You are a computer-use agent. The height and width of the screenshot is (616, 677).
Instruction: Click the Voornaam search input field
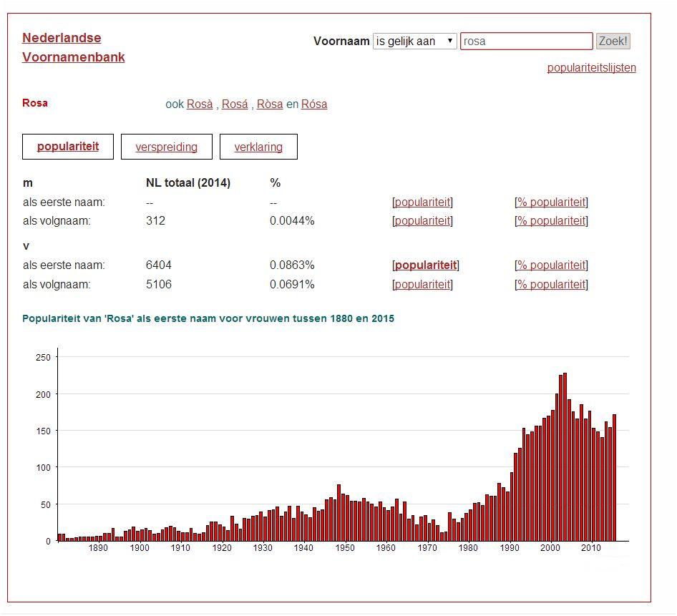click(526, 41)
